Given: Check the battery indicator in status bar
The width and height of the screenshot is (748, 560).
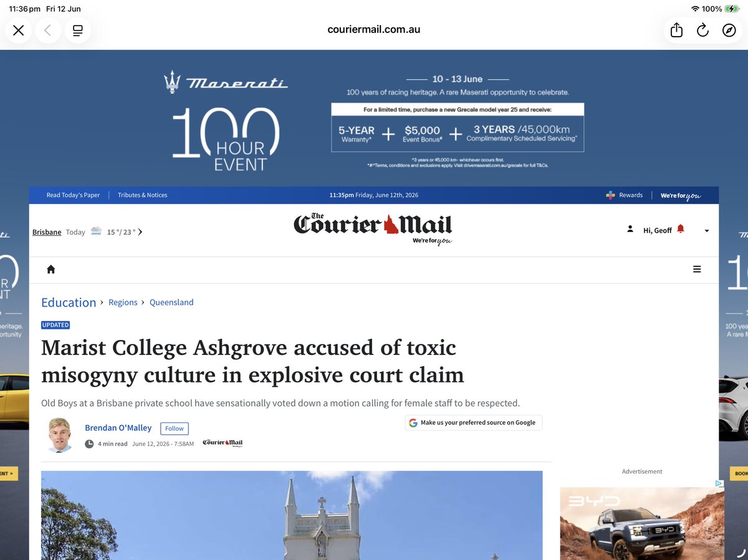Looking at the screenshot, I should 731,9.
